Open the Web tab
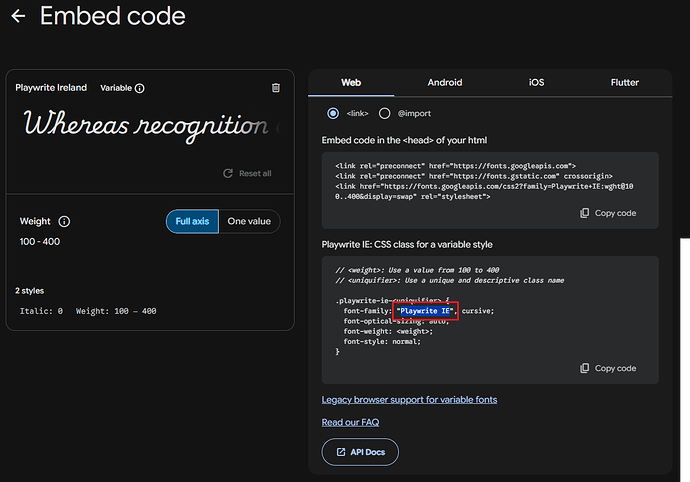 click(351, 83)
